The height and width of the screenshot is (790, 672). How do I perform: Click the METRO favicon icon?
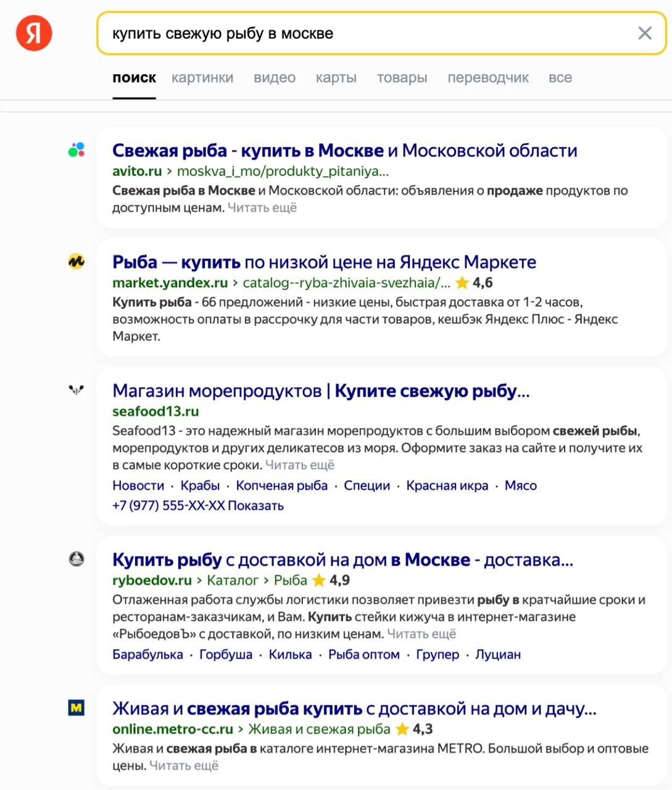click(77, 707)
